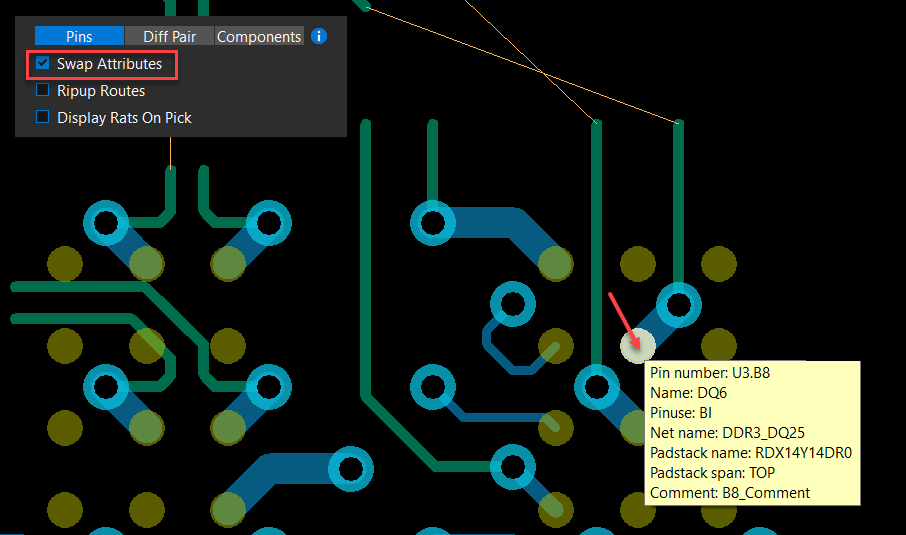Click tooltip line 'Name: DQ6'

688,393
